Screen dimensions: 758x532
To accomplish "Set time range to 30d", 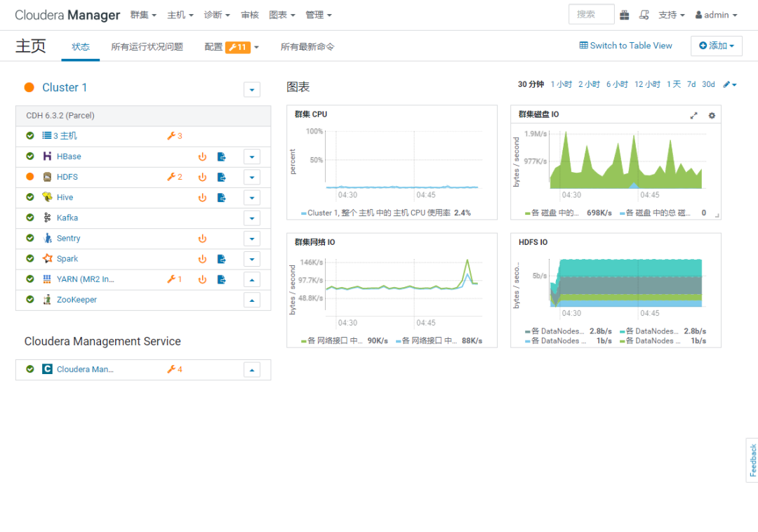I will [708, 84].
